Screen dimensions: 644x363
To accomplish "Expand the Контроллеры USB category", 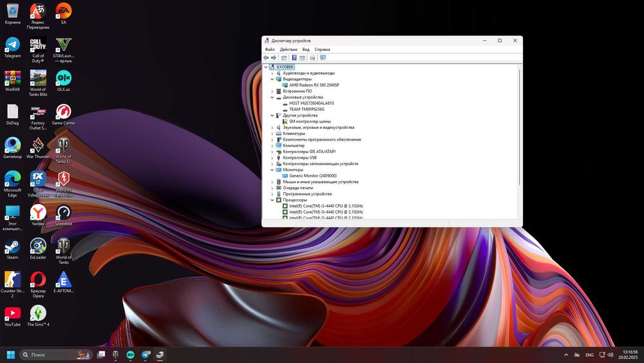I will pyautogui.click(x=272, y=157).
